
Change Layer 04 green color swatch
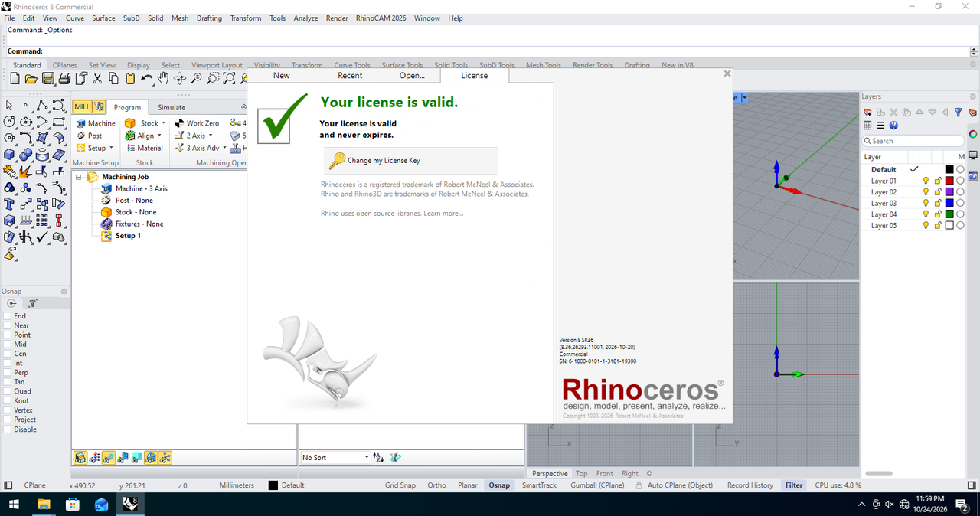(x=949, y=214)
